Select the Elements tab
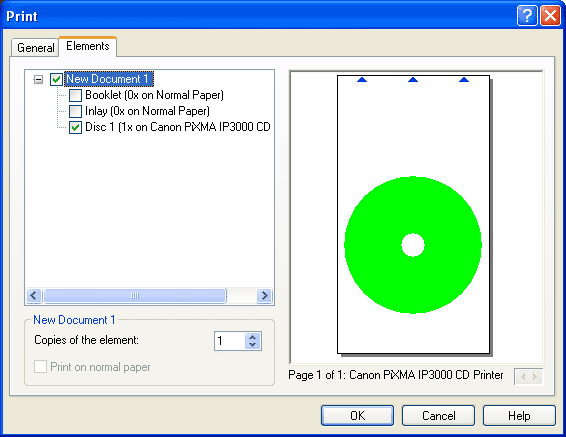Viewport: 566px width, 437px height. point(88,46)
